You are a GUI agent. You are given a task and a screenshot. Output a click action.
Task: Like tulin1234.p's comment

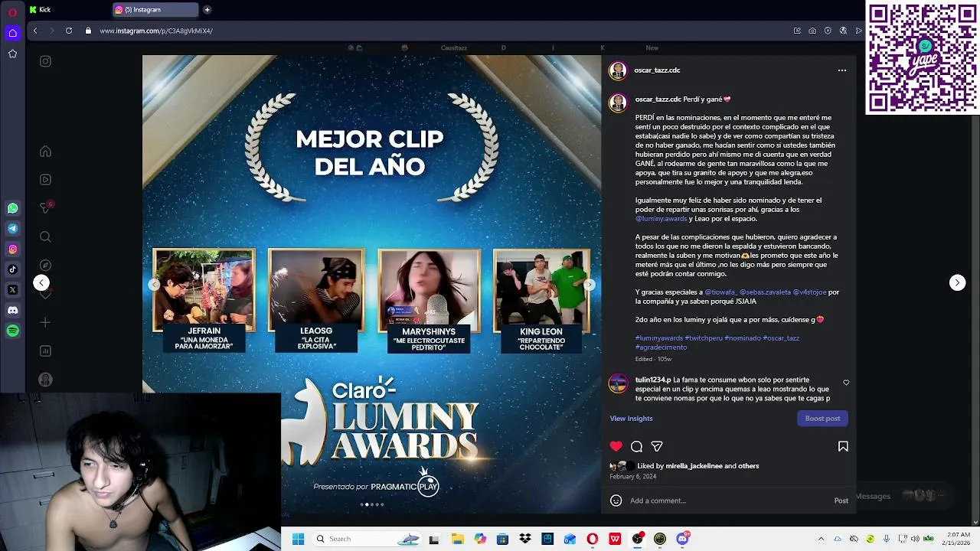coord(846,383)
